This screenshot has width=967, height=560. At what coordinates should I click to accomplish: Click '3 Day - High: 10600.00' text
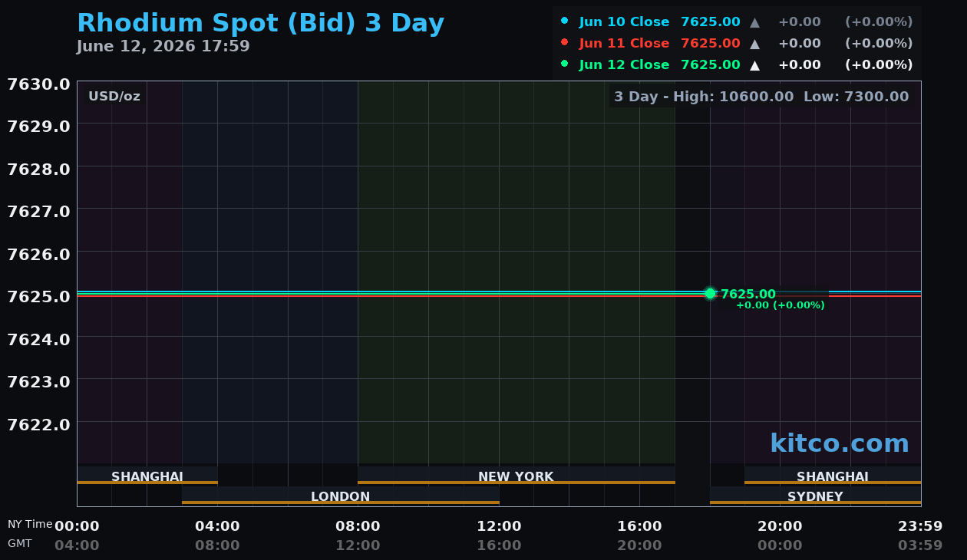704,97
